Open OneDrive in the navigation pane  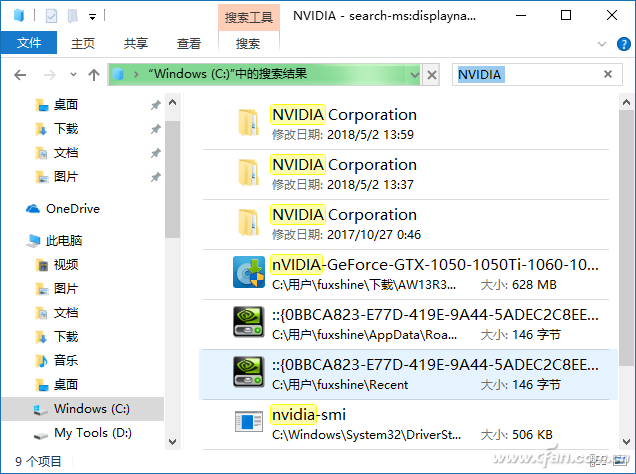[72, 208]
